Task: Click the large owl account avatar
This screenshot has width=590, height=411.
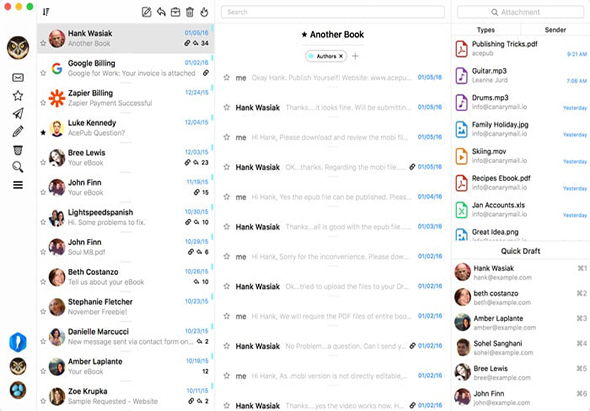Action: [18, 48]
